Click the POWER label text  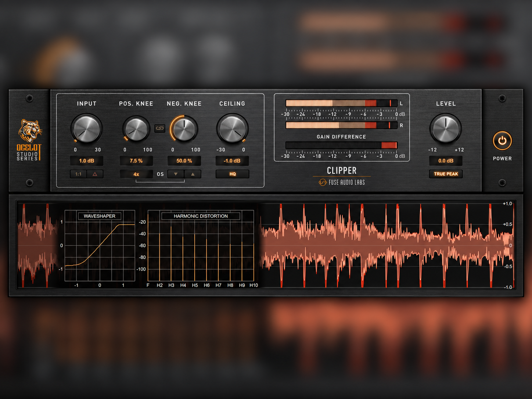pos(502,159)
